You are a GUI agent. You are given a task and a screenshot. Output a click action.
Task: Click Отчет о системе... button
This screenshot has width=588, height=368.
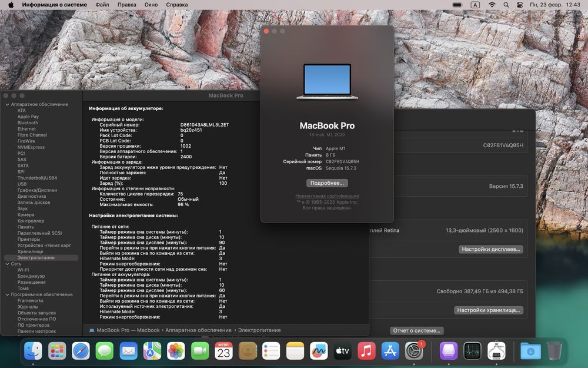(x=417, y=330)
